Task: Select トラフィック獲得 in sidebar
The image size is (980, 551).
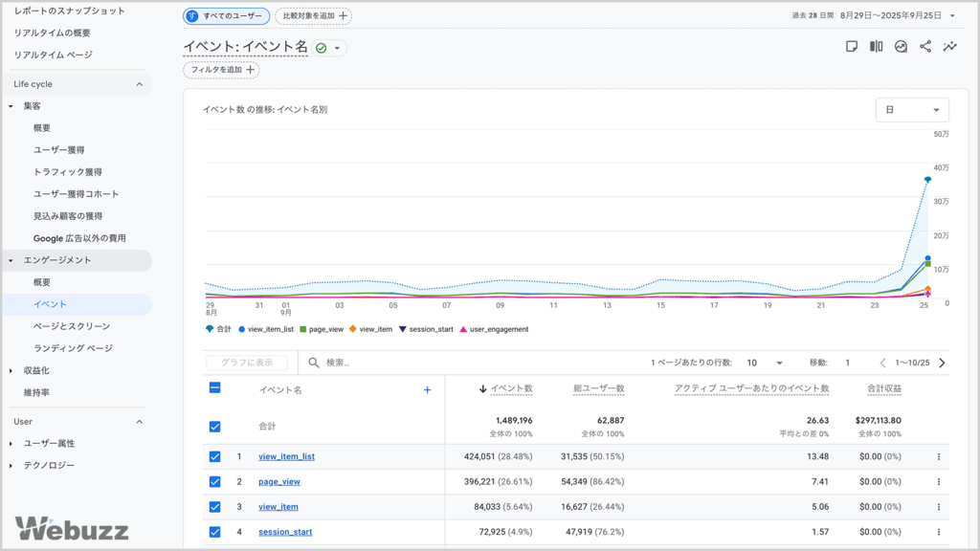Action: coord(68,172)
